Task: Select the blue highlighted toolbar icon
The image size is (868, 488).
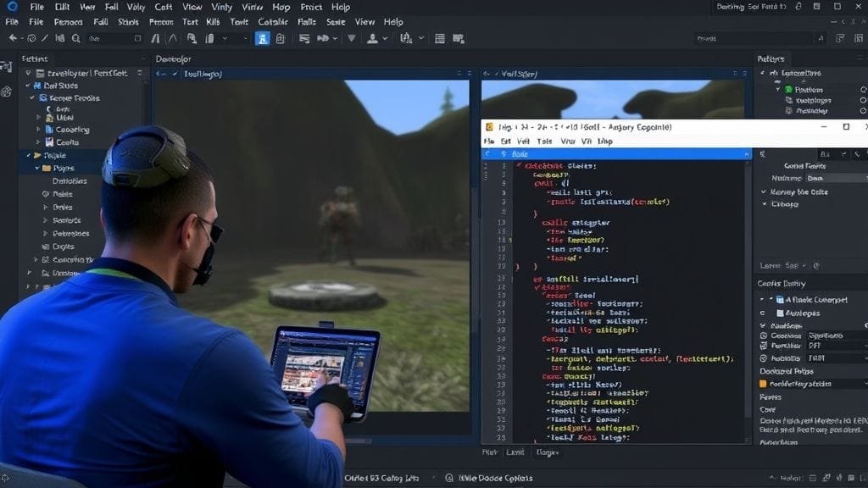Action: point(263,38)
